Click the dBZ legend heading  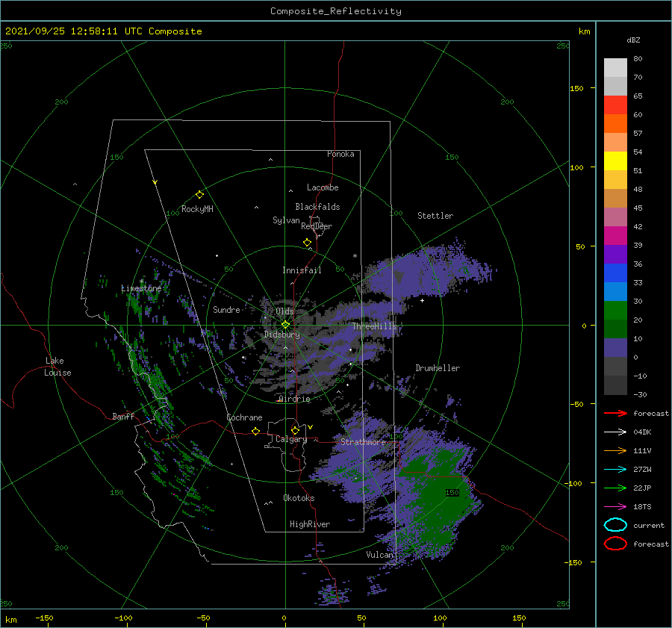(x=633, y=40)
